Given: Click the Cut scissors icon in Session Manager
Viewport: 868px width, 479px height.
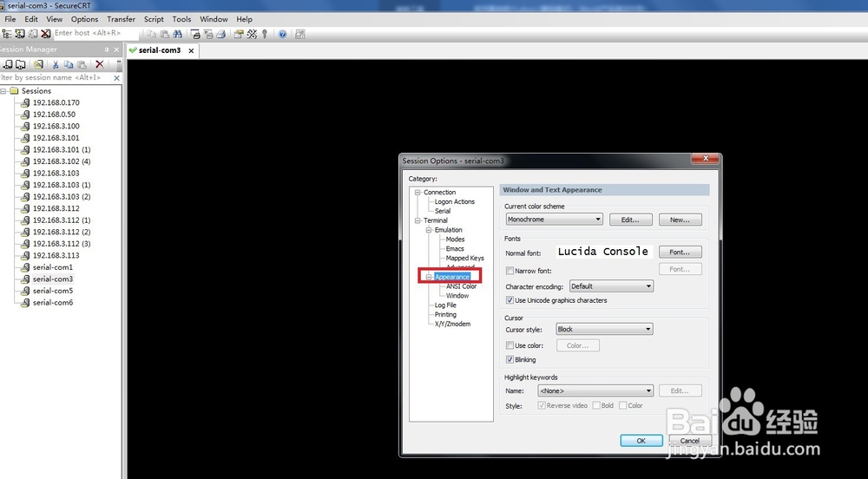Looking at the screenshot, I should (56, 64).
